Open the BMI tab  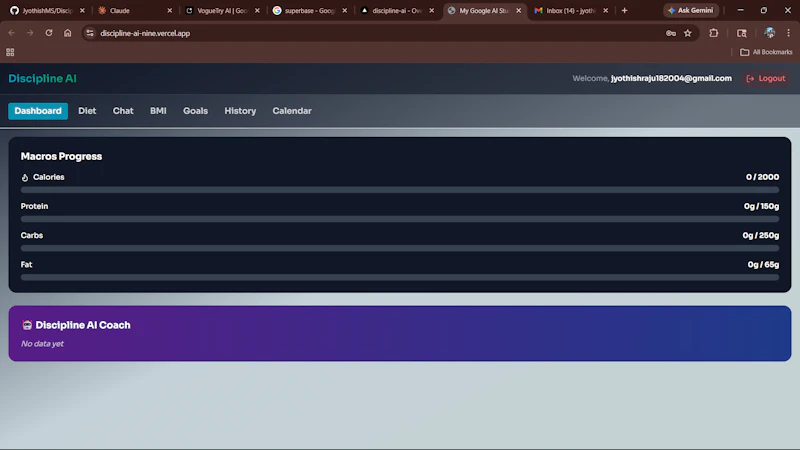click(x=158, y=111)
